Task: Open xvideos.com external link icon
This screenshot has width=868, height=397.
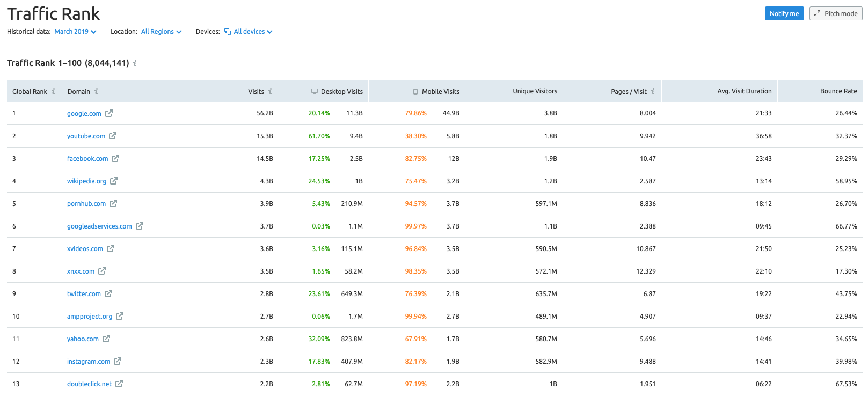Action: coord(111,248)
